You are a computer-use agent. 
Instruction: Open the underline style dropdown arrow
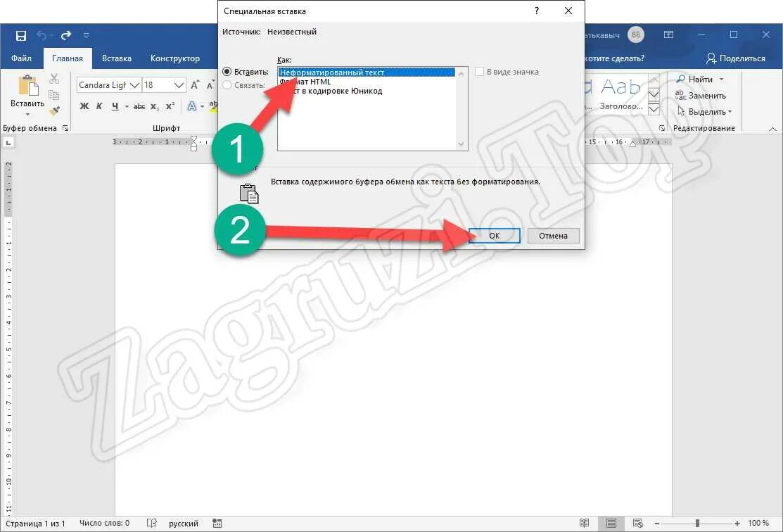coord(127,106)
